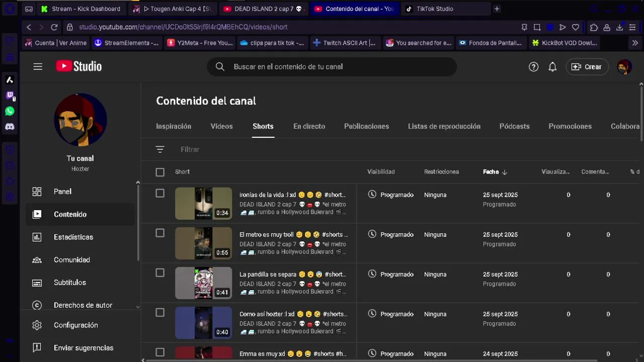Open Configuración gear in the sidebar

pos(37,325)
